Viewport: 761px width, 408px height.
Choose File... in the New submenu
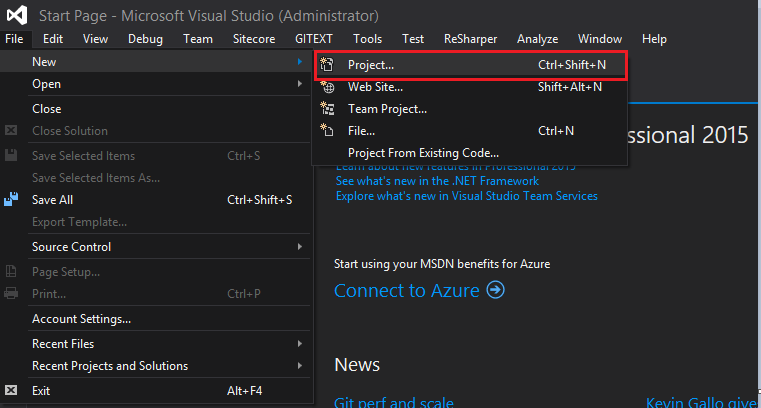(x=471, y=131)
